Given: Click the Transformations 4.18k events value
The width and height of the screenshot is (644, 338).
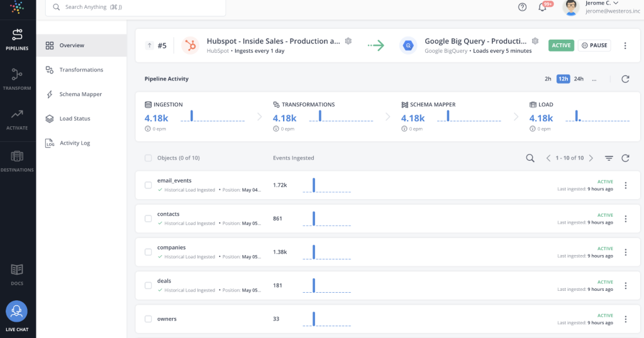Looking at the screenshot, I should tap(285, 118).
